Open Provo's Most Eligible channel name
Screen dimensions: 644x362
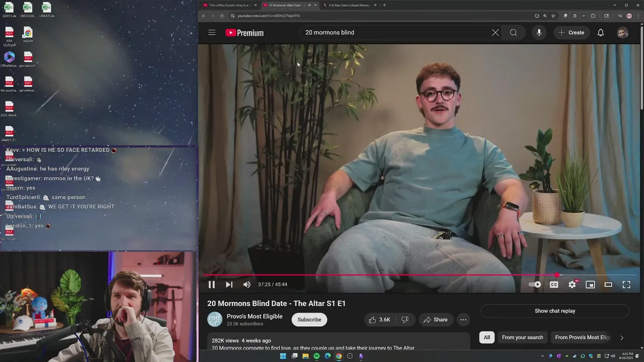tap(255, 316)
